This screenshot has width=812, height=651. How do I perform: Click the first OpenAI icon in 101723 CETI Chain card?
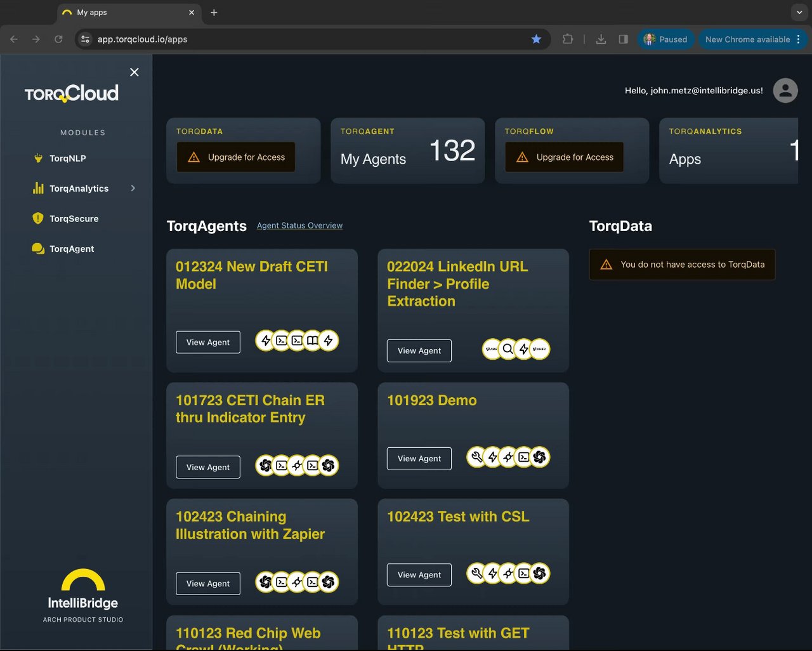click(266, 466)
